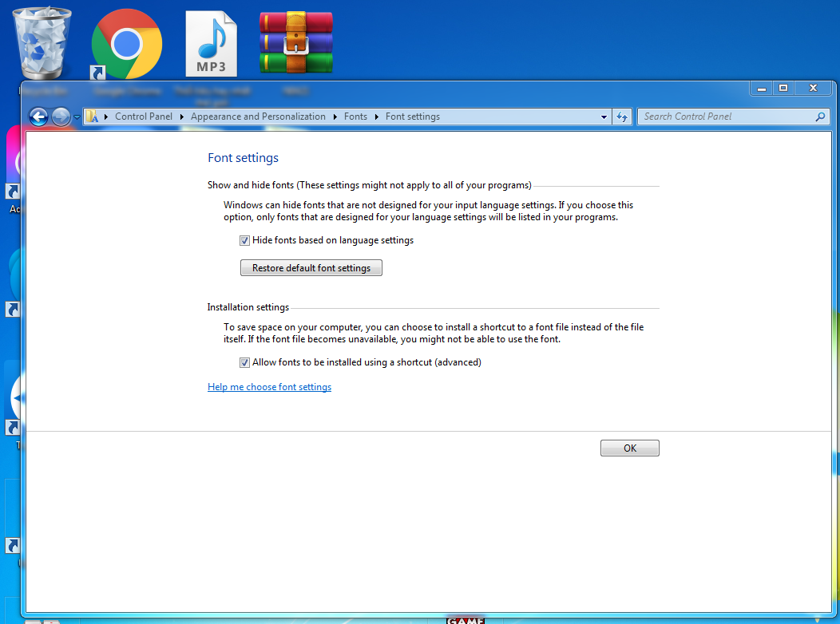The width and height of the screenshot is (840, 624).
Task: Expand the arrow after Control Panel breadcrumb
Action: tap(181, 117)
